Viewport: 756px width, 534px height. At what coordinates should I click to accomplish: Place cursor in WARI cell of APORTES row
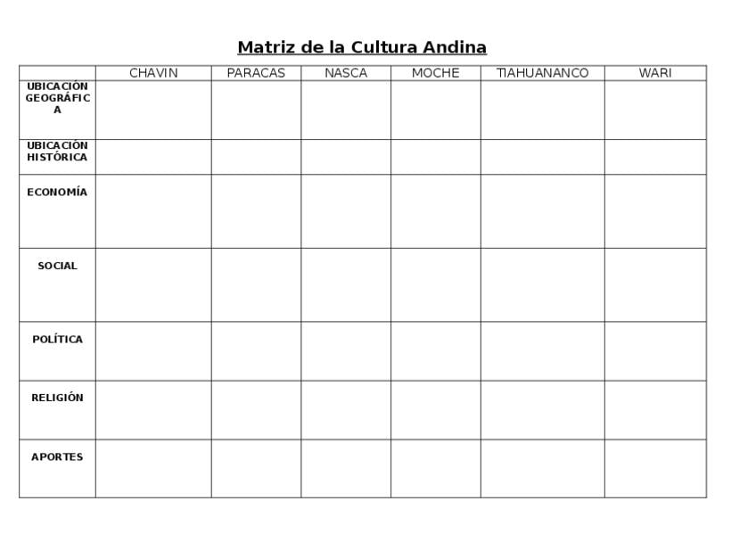(x=654, y=468)
